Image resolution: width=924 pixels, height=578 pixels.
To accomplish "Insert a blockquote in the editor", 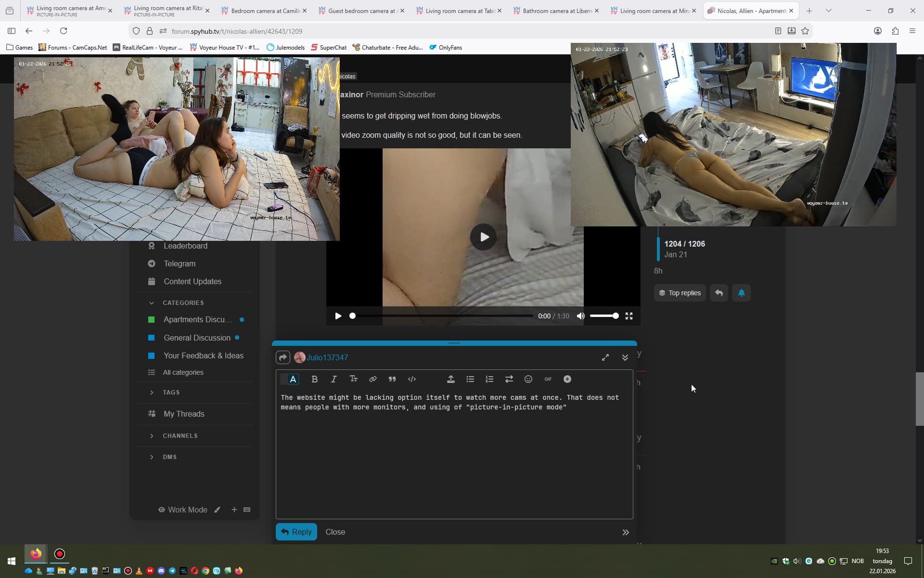I will [x=392, y=379].
